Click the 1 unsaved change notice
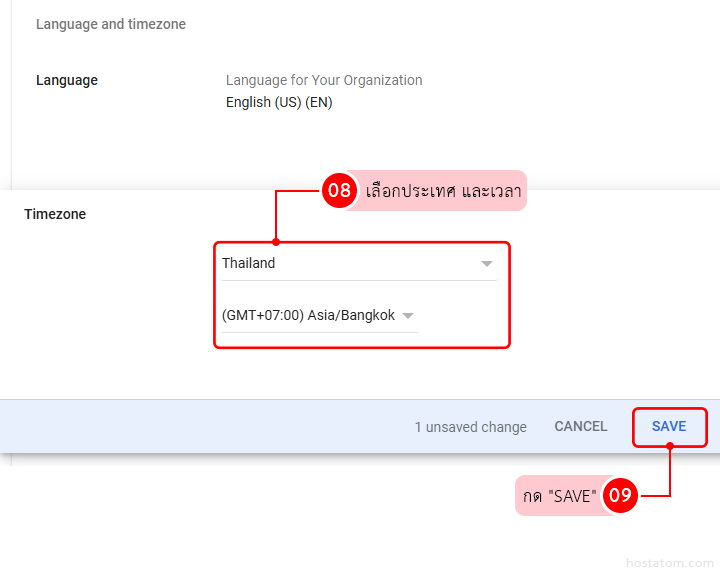 470,427
